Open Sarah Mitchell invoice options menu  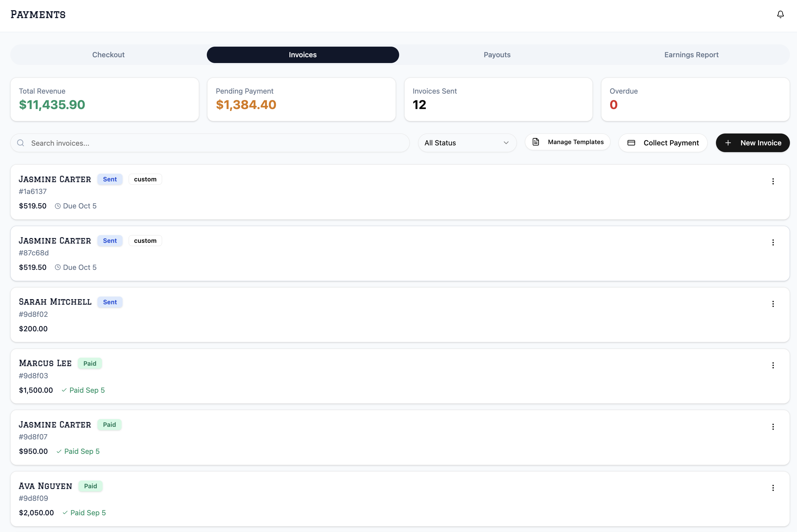pos(773,304)
